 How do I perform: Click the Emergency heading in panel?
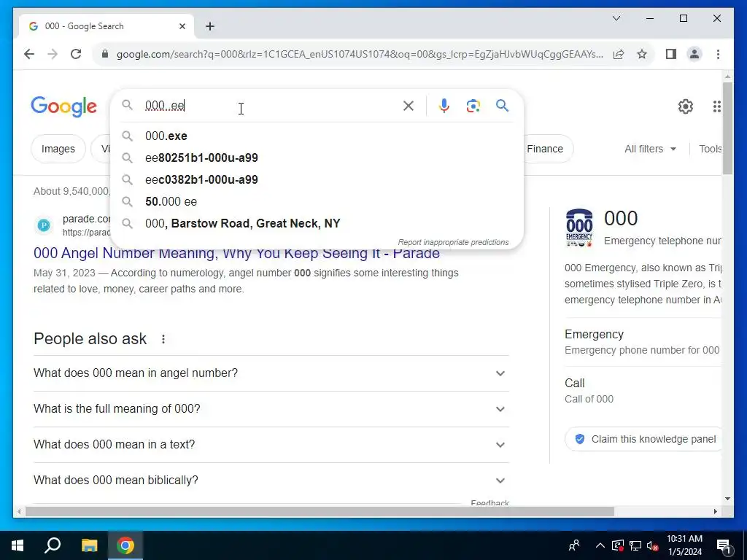(594, 334)
